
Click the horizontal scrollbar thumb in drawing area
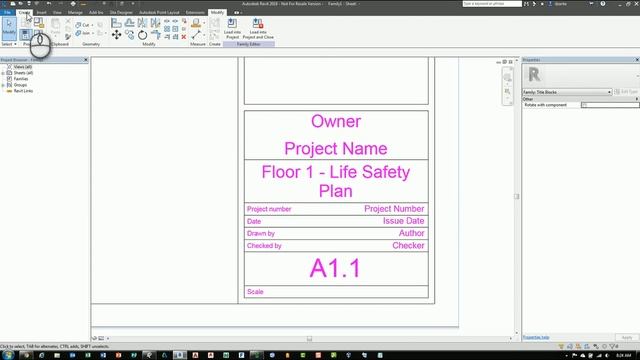pos(309,338)
